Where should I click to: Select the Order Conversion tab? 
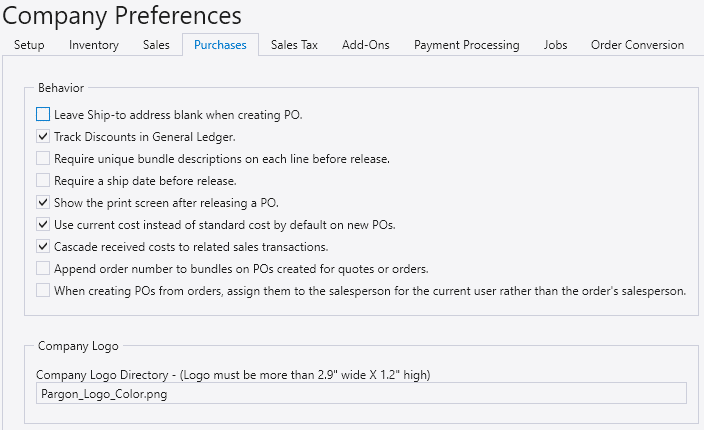tap(637, 45)
